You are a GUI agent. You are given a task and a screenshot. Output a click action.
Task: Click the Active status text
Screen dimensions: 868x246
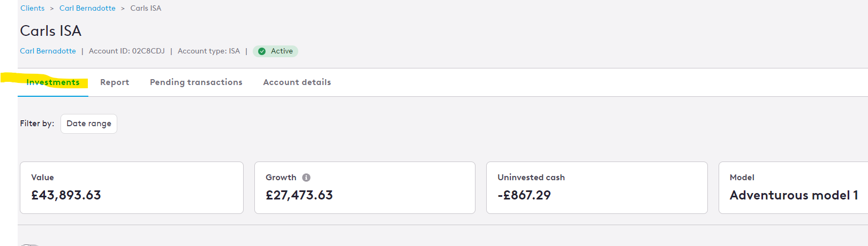point(282,51)
